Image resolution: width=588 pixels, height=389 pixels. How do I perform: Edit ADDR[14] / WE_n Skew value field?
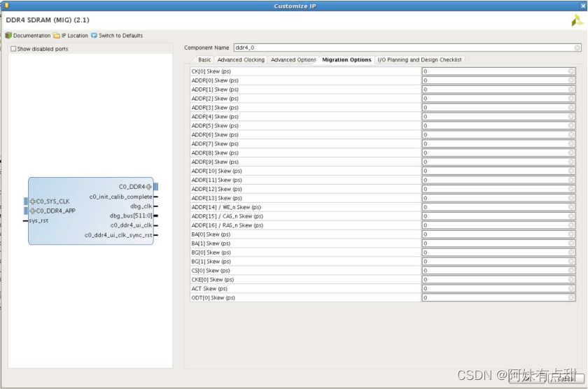[x=498, y=207]
